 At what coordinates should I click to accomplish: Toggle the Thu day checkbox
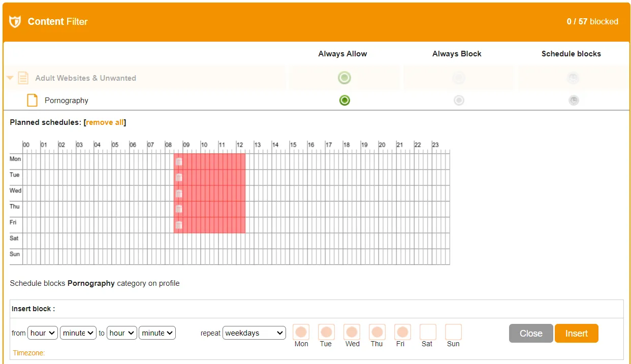click(x=377, y=332)
